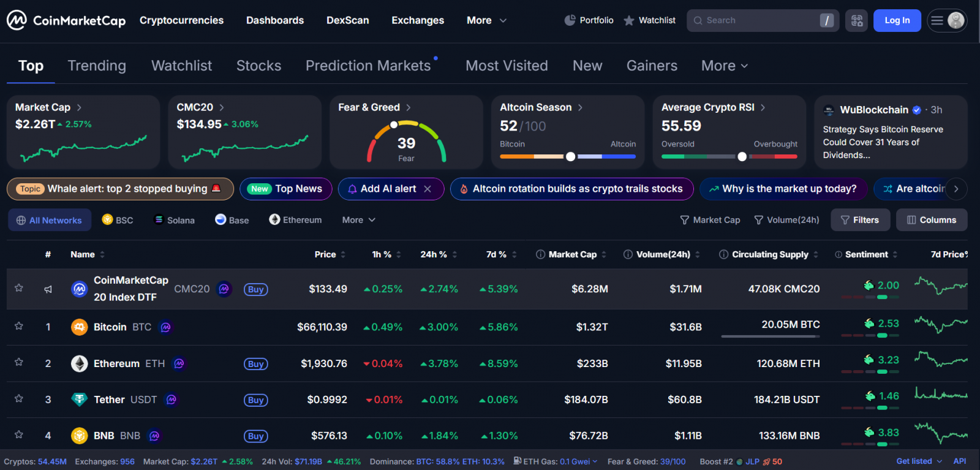This screenshot has width=980, height=470.
Task: Sort table by 24h % column
Action: [439, 254]
